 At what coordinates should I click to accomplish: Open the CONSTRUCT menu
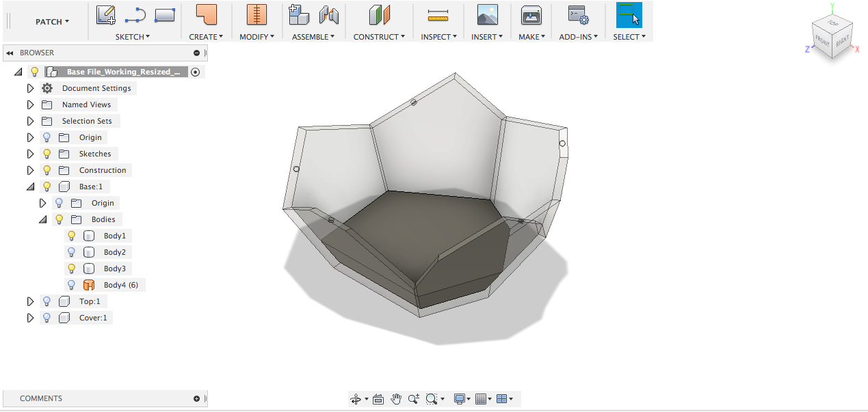pyautogui.click(x=379, y=37)
